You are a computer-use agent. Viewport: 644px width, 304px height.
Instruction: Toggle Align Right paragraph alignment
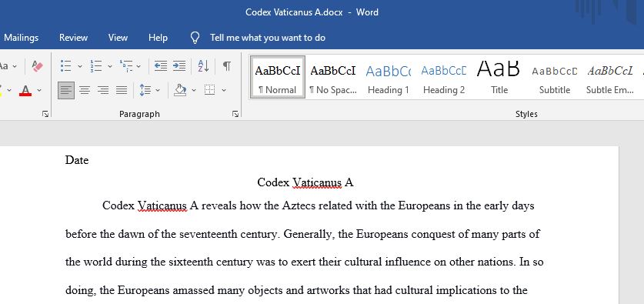[x=103, y=90]
